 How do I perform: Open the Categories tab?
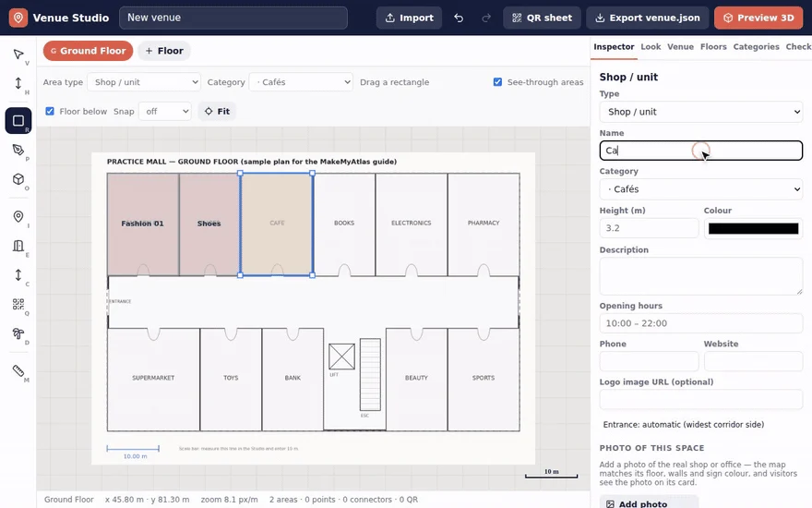(756, 47)
